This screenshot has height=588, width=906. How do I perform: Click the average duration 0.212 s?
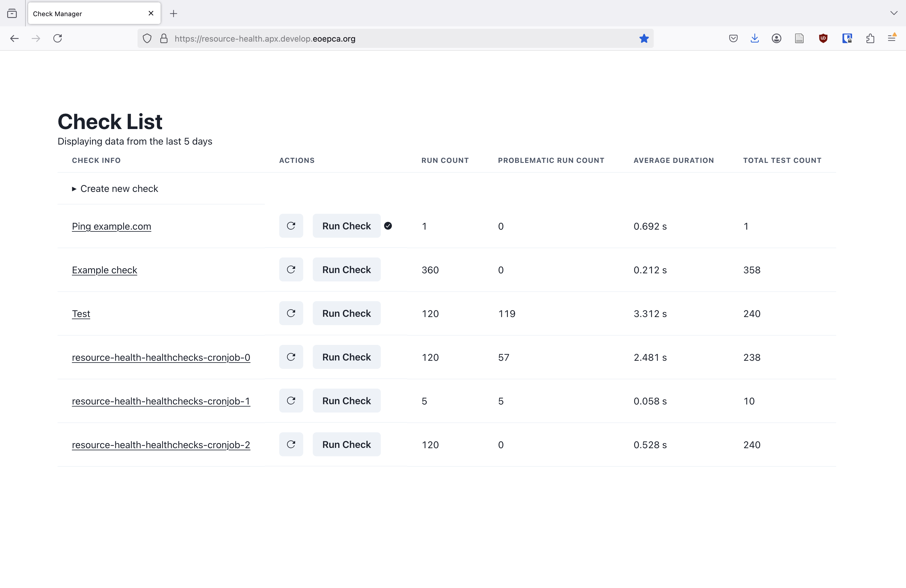point(650,270)
